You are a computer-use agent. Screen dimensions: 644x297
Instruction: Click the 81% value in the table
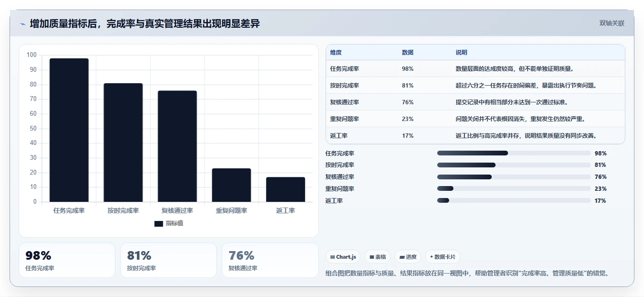tap(408, 86)
